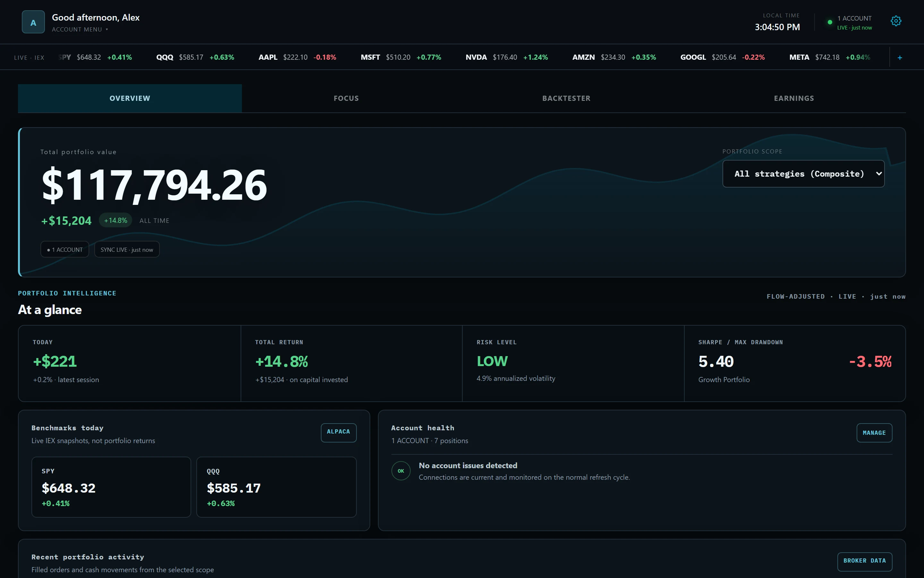
Task: Click the max drawdown -3.5% value
Action: pos(870,361)
